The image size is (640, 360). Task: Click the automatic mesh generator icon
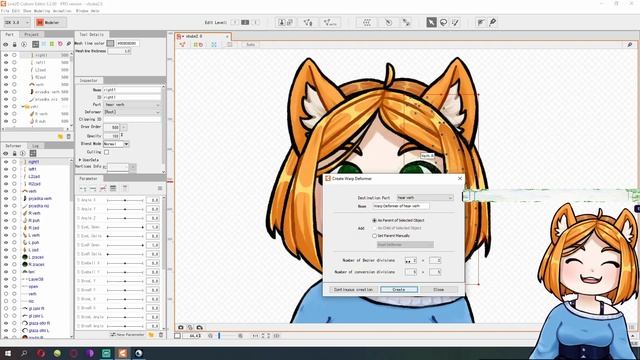pos(330,22)
